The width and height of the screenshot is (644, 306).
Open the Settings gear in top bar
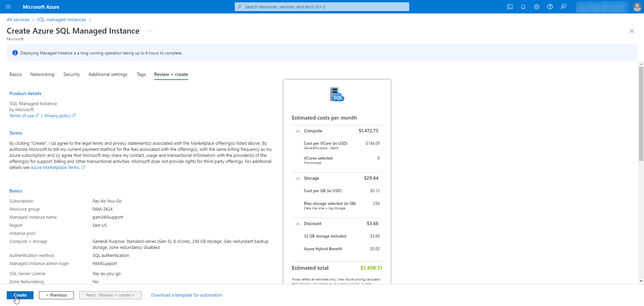pyautogui.click(x=537, y=7)
